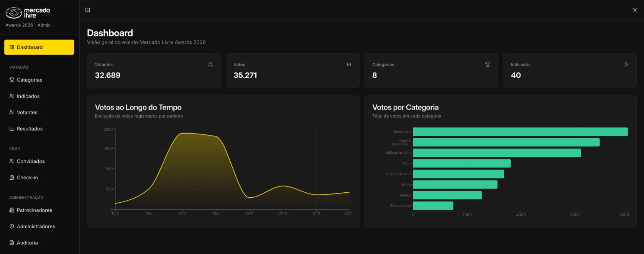Click the ballot icon on the Votos card
The width and height of the screenshot is (644, 254).
pyautogui.click(x=349, y=64)
